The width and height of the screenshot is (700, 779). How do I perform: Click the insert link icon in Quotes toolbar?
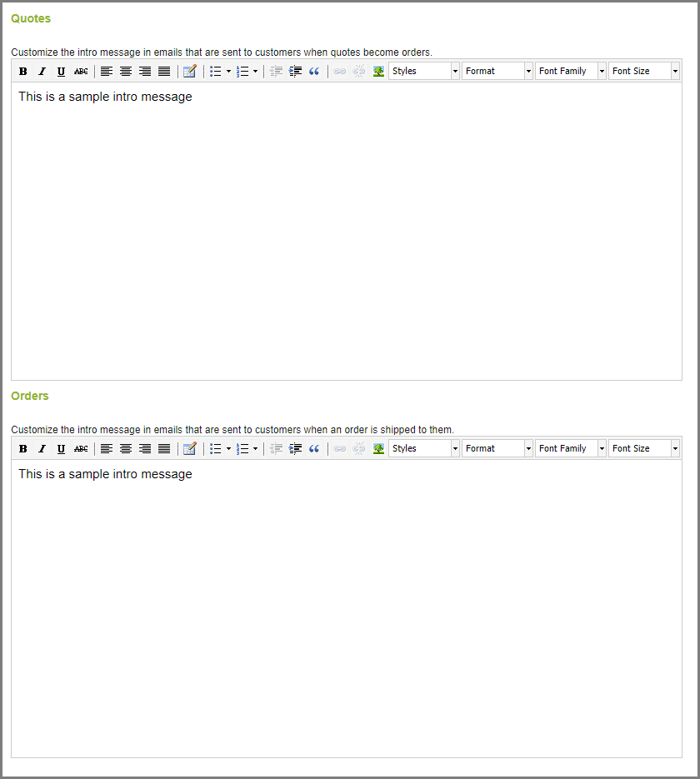[x=340, y=71]
